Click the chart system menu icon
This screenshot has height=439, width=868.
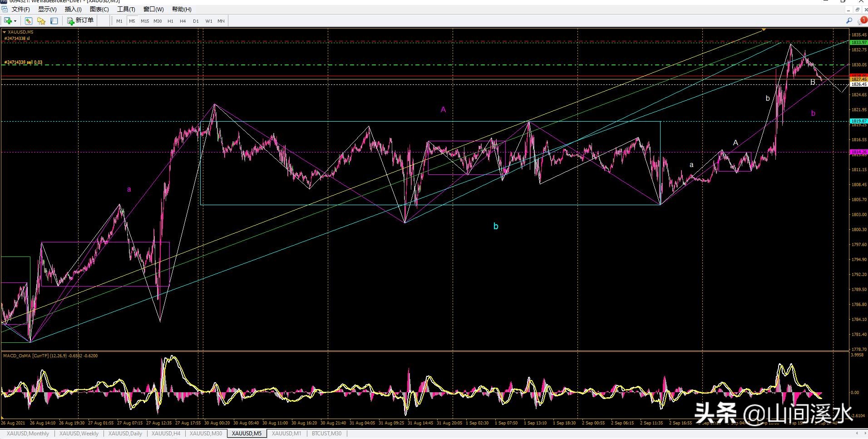5,9
